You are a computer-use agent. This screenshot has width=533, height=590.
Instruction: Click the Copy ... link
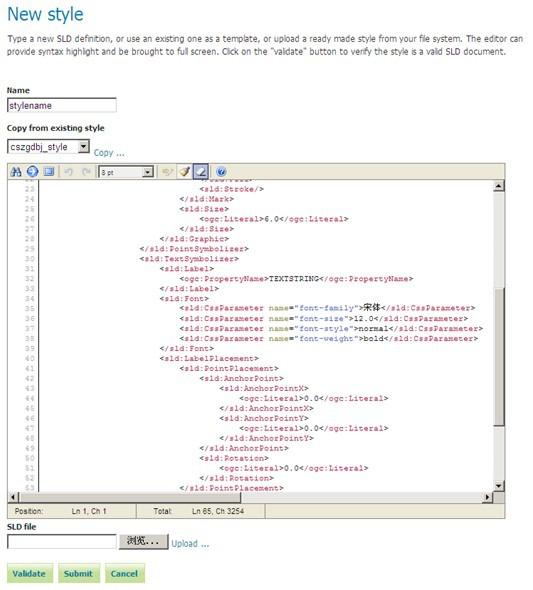tap(109, 153)
